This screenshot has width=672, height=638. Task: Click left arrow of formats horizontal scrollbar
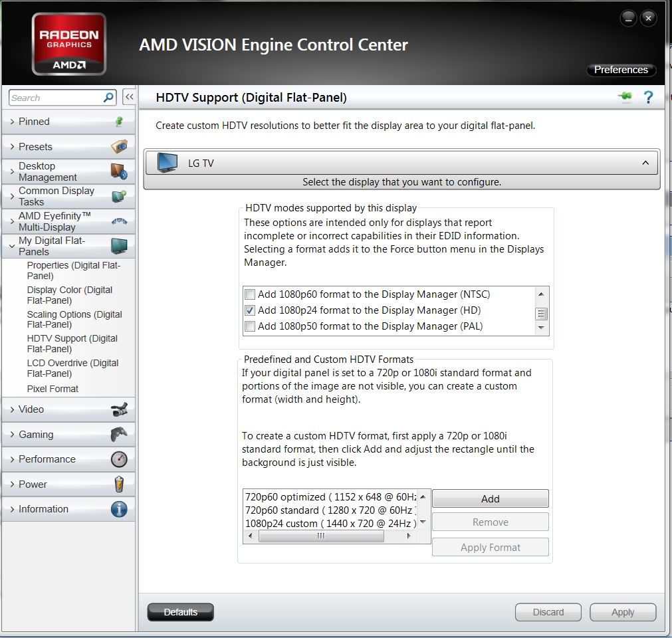coord(251,536)
